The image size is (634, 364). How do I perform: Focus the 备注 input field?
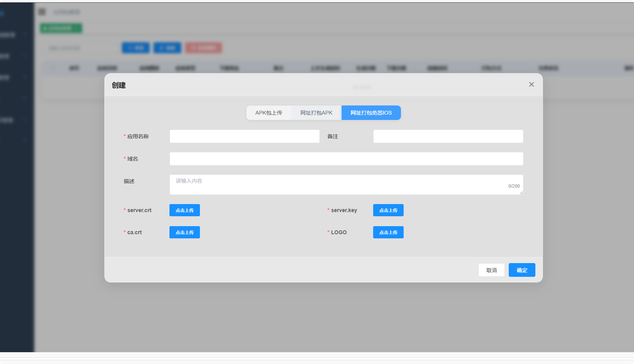coord(448,136)
